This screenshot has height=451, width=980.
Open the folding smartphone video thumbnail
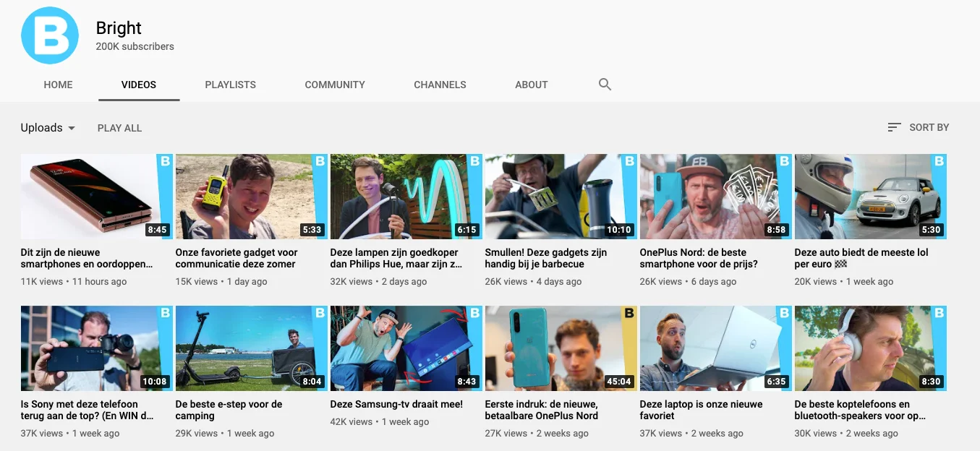pos(96,197)
